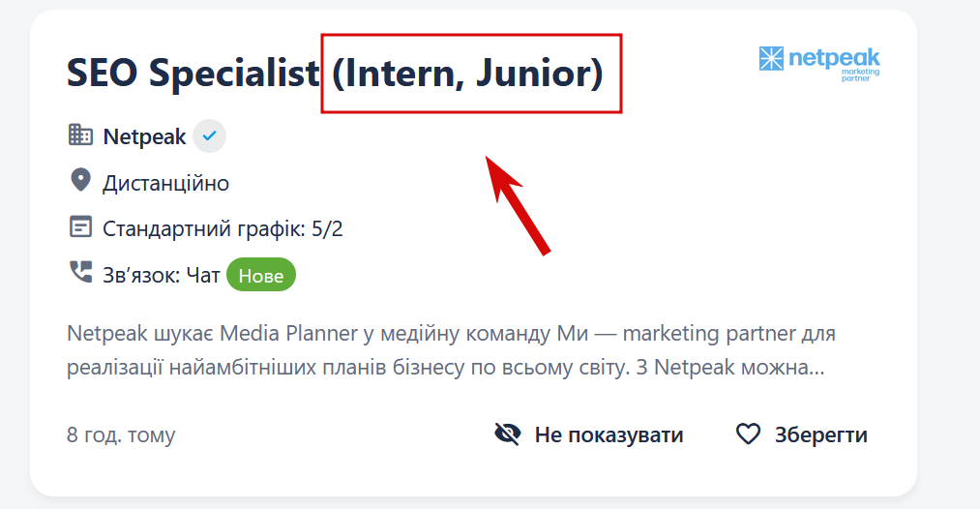980x509 pixels.
Task: Click the phone contact icon
Action: coord(80,273)
